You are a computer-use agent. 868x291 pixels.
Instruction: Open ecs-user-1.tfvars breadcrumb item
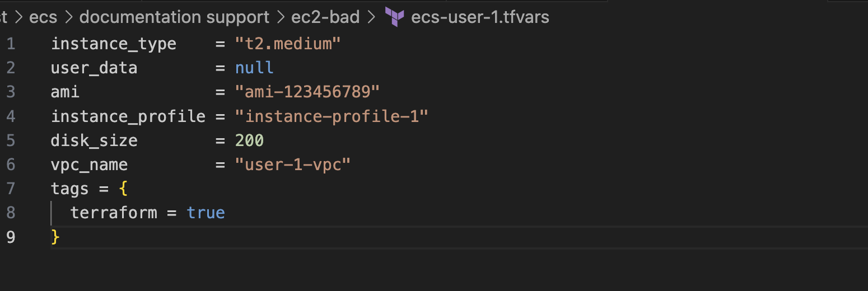[x=480, y=17]
